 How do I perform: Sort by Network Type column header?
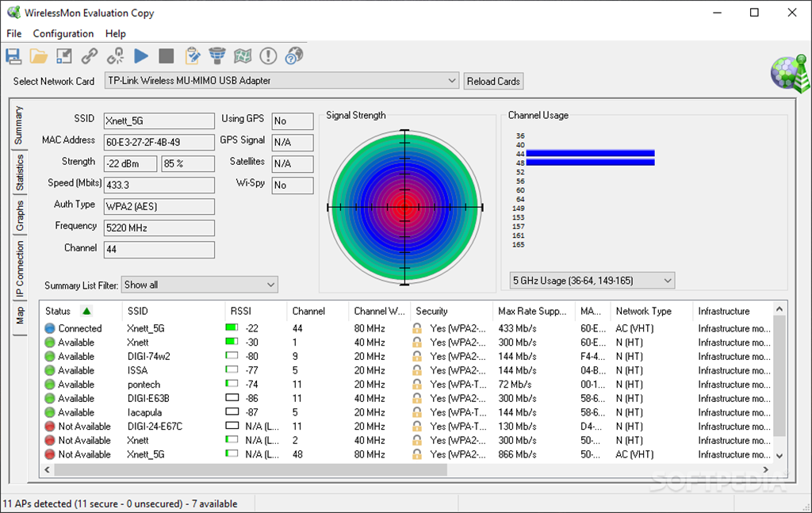(644, 311)
